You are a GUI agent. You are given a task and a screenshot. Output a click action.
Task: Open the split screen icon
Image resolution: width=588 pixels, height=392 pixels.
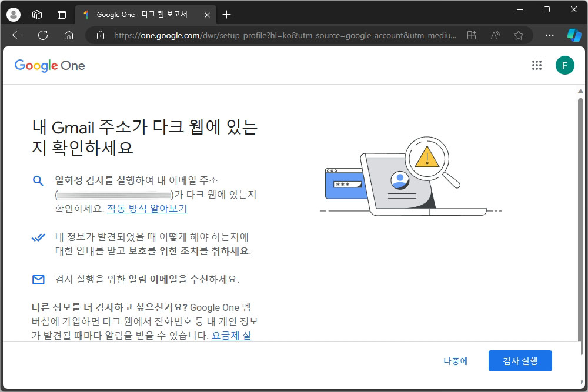[472, 35]
